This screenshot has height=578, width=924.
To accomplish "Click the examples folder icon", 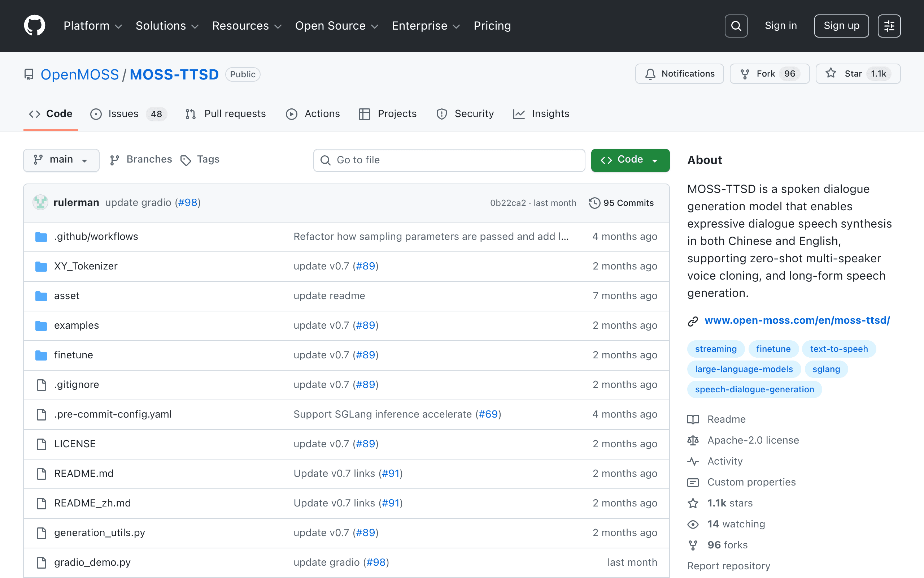I will point(41,325).
